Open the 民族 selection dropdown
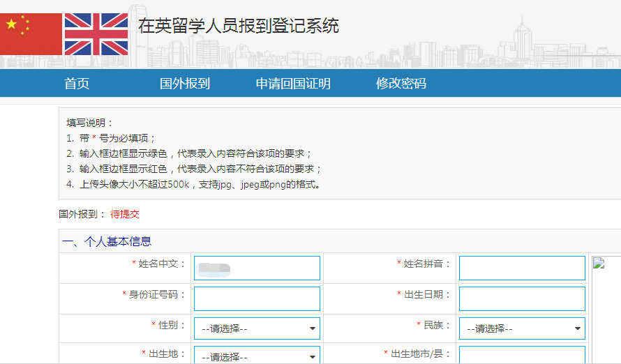 point(522,328)
